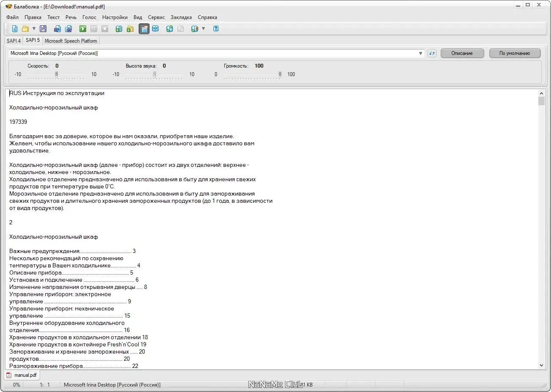Image resolution: width=551 pixels, height=392 pixels.
Task: Click the line mentioning Fresh'n'Cool 19
Action: [x=78, y=345]
